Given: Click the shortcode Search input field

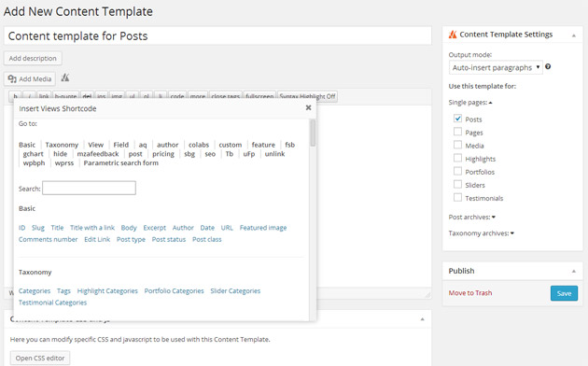Looking at the screenshot, I should (89, 188).
